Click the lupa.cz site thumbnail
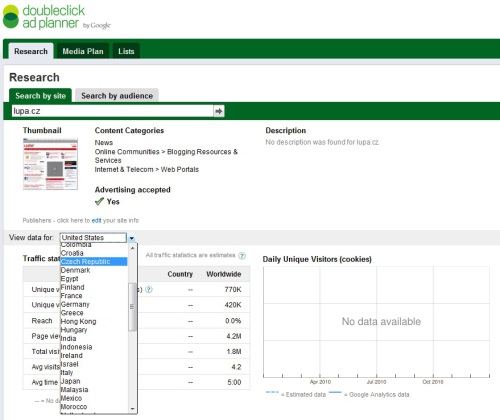The height and width of the screenshot is (420, 500). (50, 164)
